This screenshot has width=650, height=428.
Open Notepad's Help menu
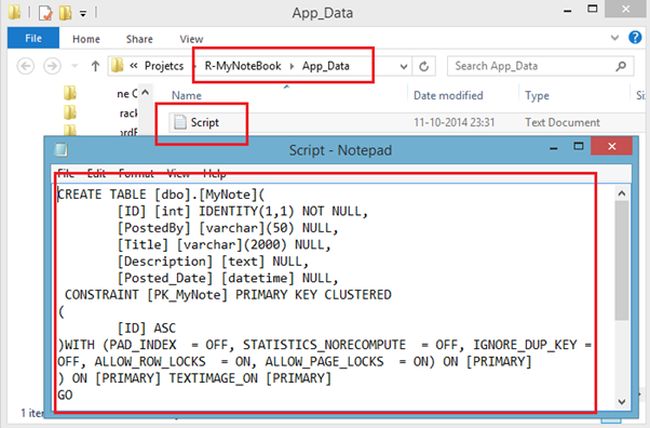[x=214, y=173]
